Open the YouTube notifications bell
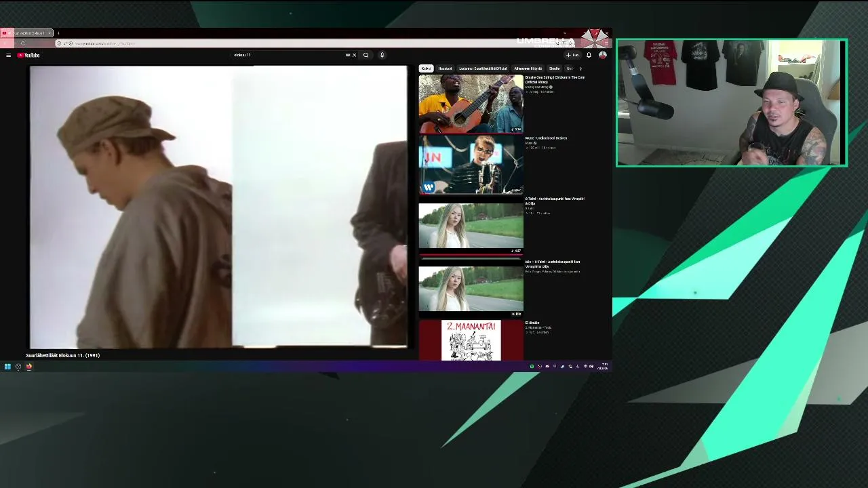868x488 pixels. click(x=589, y=55)
